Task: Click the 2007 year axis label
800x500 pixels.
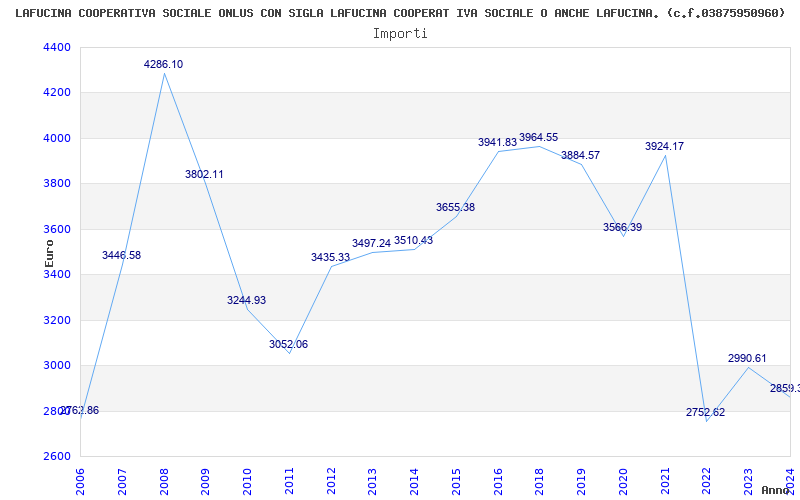Action: tap(122, 482)
